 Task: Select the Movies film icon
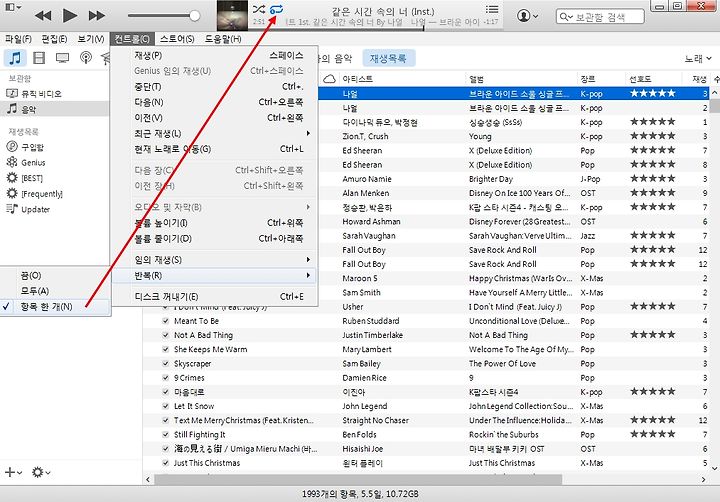(39, 58)
